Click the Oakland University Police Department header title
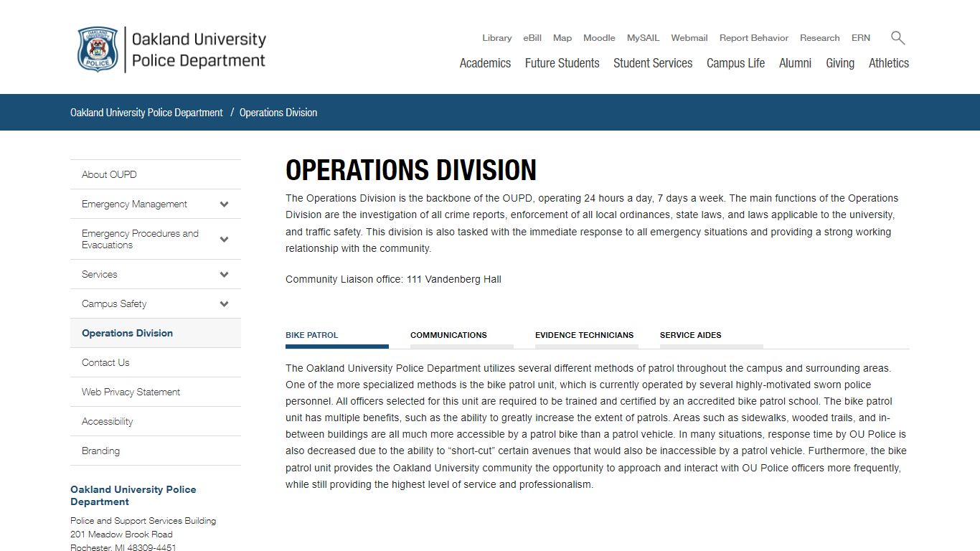This screenshot has width=980, height=551. tap(199, 50)
